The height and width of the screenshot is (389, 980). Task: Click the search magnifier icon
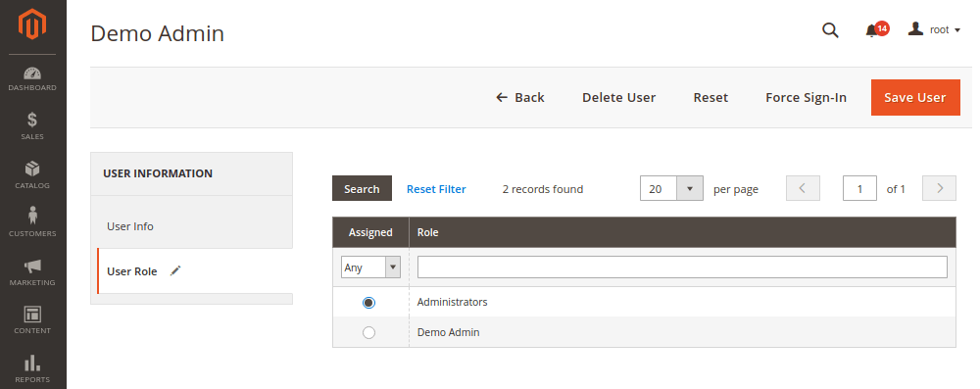point(830,30)
